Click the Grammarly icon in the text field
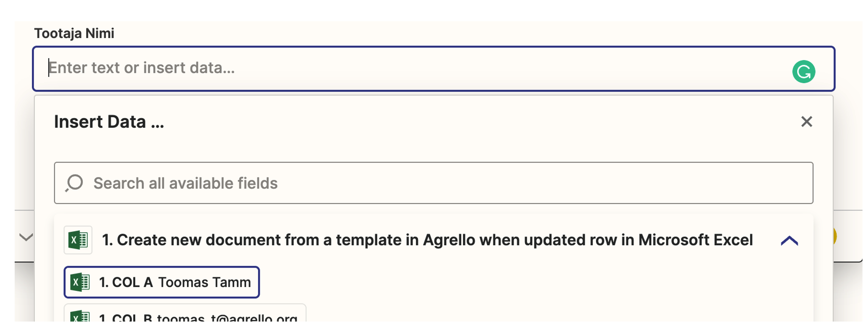This screenshot has height=334, width=868. pyautogui.click(x=804, y=71)
